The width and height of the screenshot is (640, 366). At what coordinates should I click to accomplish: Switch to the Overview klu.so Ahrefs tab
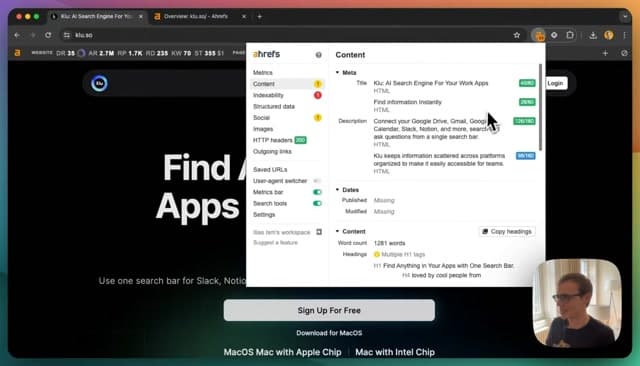196,17
